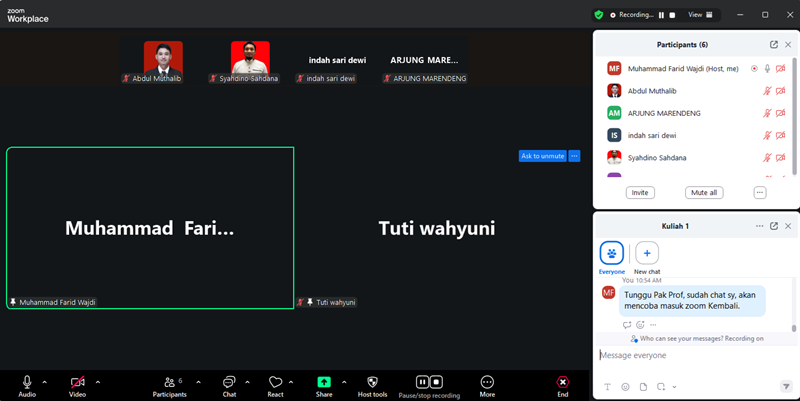
Task: Expand the arrow next to Participants
Action: (198, 382)
